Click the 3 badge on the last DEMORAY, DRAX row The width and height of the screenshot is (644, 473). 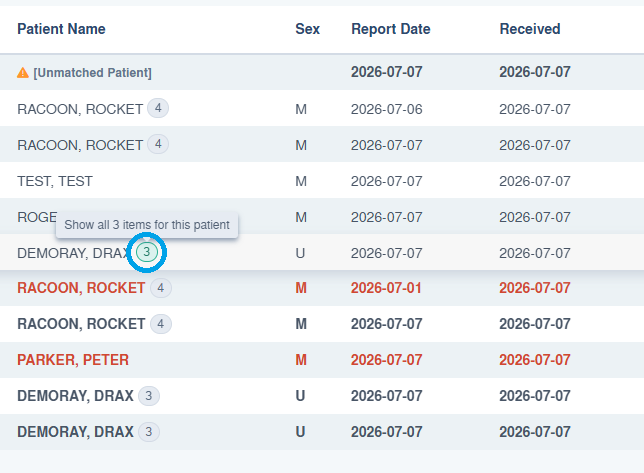point(149,432)
